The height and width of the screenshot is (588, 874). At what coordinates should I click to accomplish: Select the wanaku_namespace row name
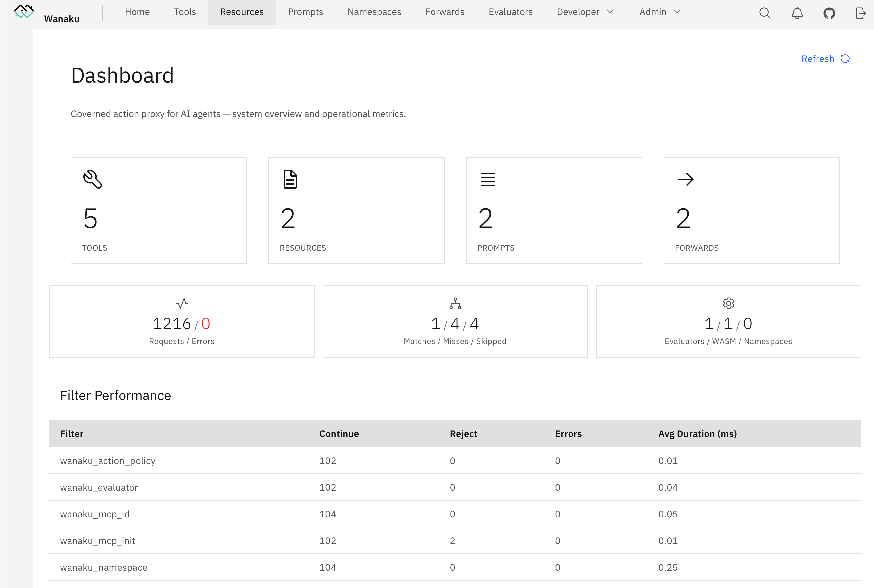tap(103, 567)
